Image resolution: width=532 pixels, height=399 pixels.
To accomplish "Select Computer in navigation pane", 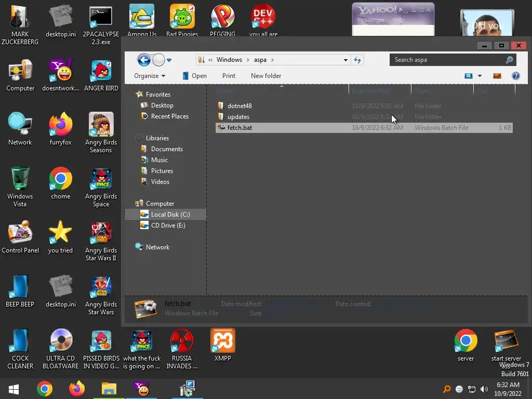I will click(160, 204).
